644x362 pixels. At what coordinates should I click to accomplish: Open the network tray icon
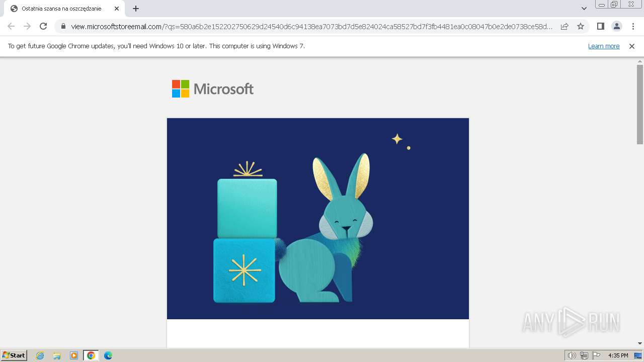pyautogui.click(x=584, y=355)
